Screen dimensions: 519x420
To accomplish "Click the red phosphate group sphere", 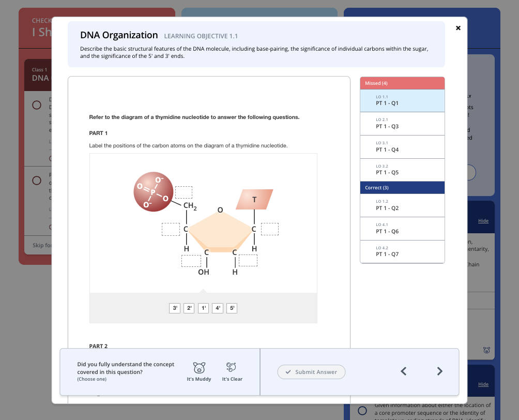I will pyautogui.click(x=153, y=192).
